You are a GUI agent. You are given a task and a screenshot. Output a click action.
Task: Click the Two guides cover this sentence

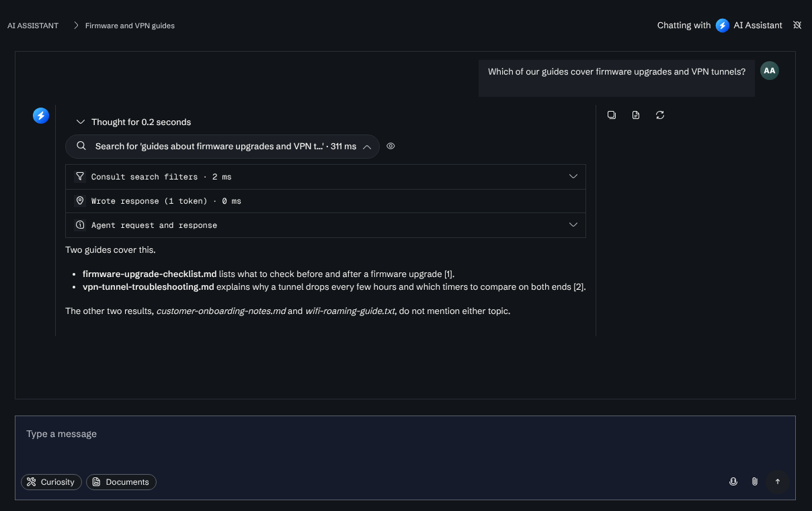110,250
